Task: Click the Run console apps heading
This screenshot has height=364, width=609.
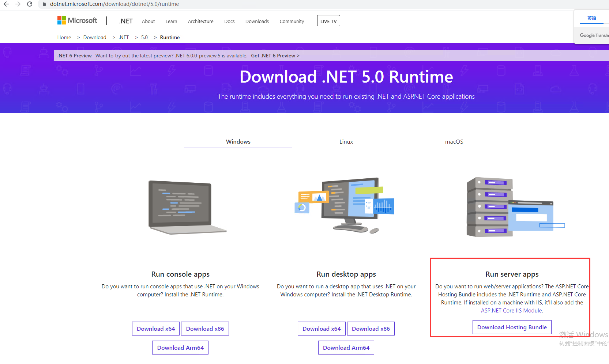Action: 180,274
